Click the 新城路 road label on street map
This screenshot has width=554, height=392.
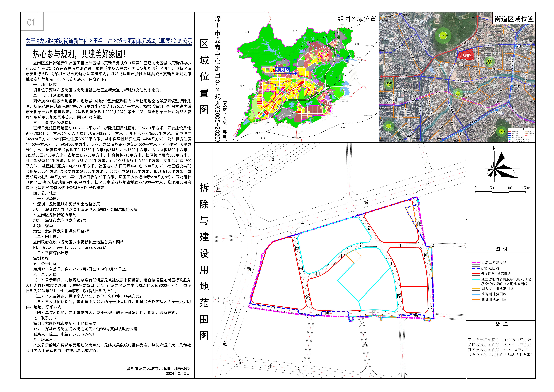click(489, 45)
